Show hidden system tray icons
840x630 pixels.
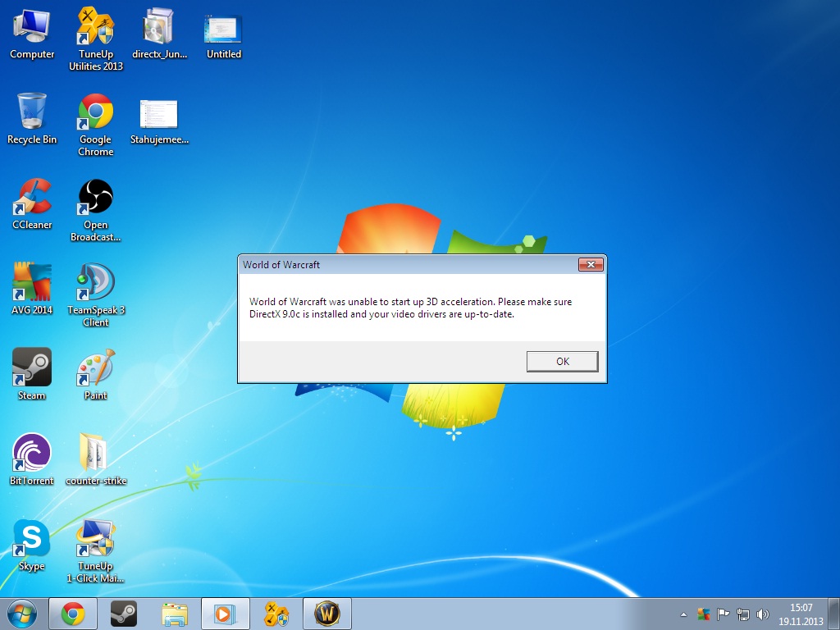click(683, 614)
